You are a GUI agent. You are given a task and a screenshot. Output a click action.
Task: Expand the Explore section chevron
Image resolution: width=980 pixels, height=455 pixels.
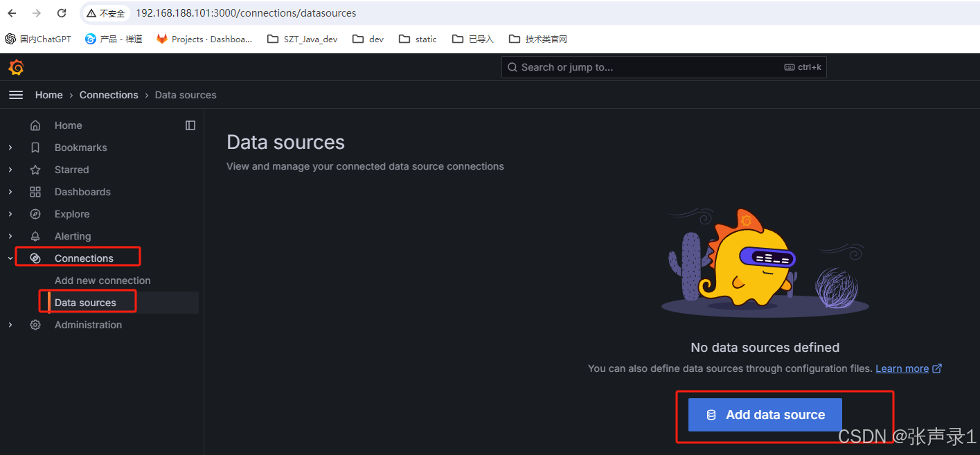pyautogui.click(x=10, y=214)
